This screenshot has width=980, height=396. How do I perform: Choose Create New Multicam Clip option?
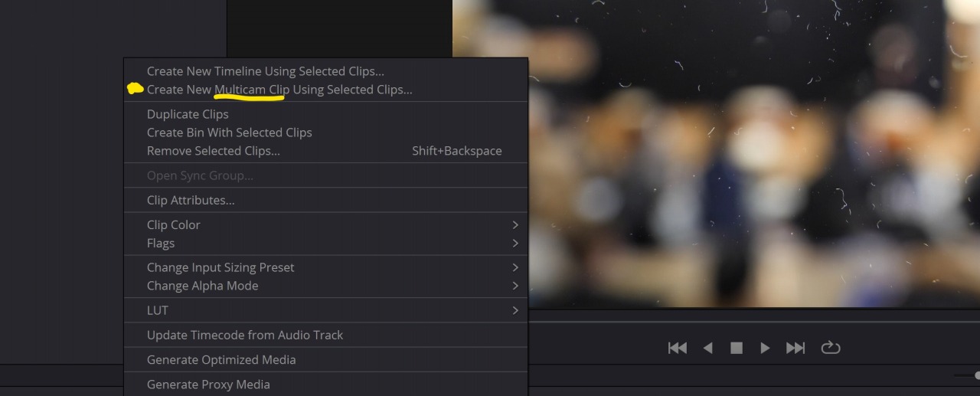click(279, 90)
